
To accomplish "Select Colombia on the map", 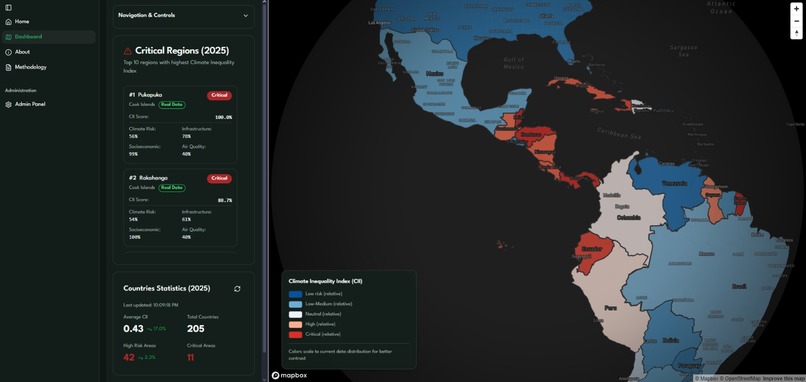I will (x=628, y=217).
